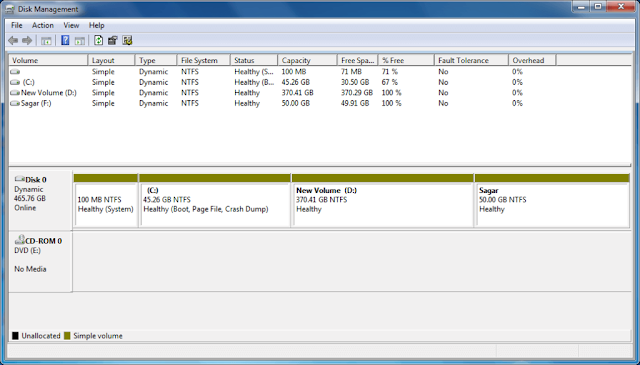Sort by the Status column header
The image size is (640, 365).
click(x=254, y=60)
